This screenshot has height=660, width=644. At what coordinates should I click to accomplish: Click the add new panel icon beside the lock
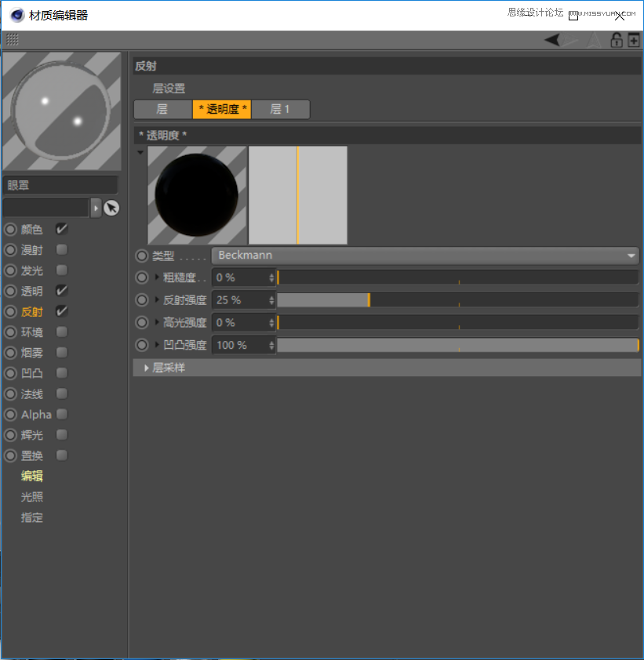click(634, 39)
